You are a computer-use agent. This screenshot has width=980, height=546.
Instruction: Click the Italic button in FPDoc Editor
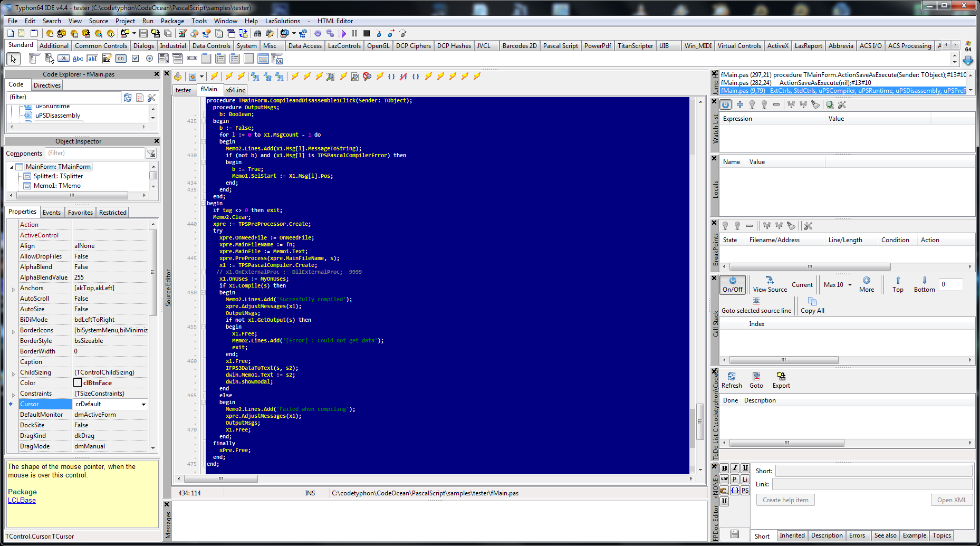735,468
